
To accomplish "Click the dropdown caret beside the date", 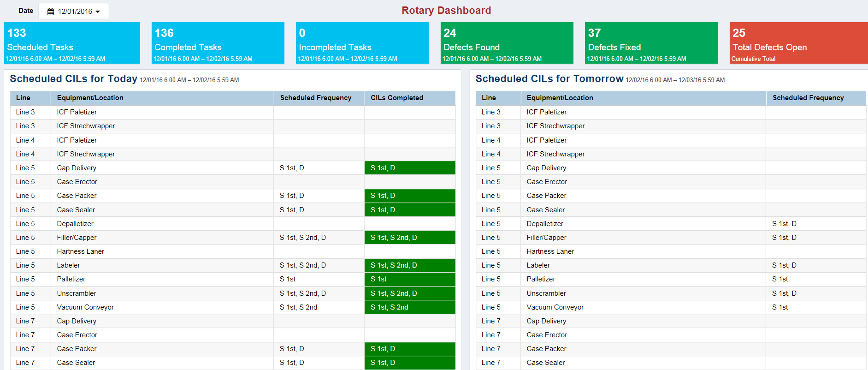I will (x=98, y=12).
